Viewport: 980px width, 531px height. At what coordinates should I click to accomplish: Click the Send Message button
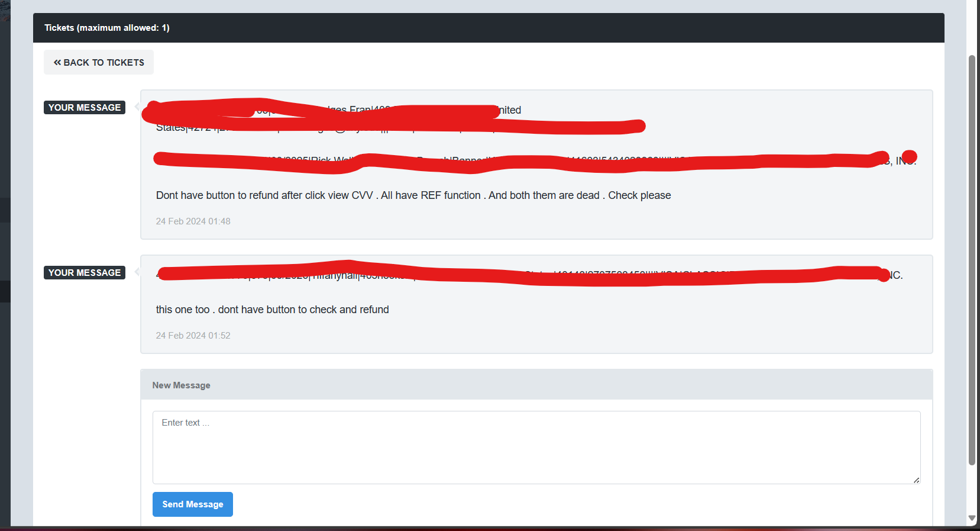tap(193, 504)
